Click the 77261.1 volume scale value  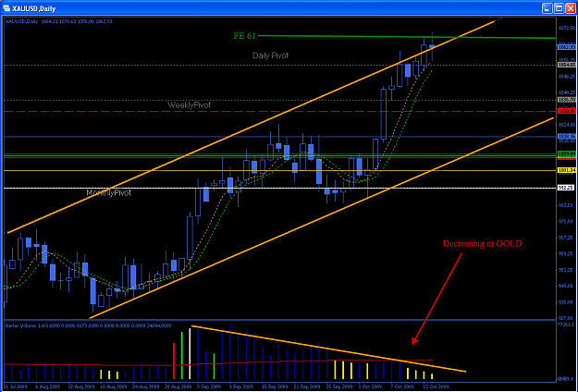[x=567, y=325]
